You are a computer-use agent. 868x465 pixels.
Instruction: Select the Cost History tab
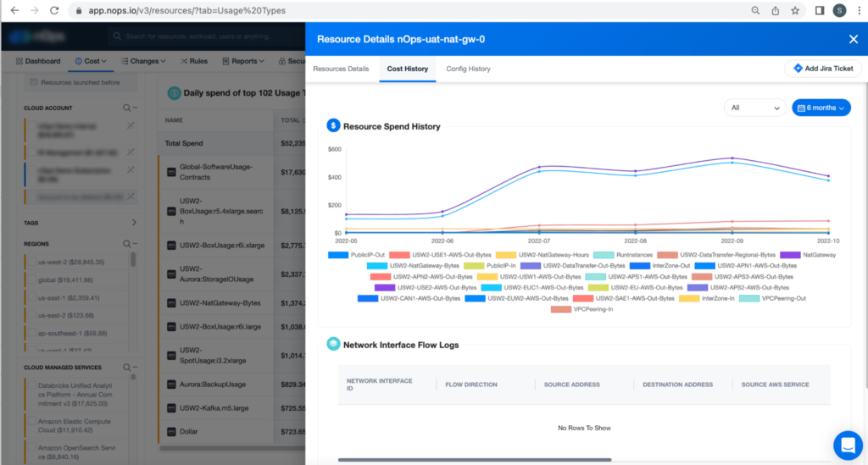tap(408, 69)
